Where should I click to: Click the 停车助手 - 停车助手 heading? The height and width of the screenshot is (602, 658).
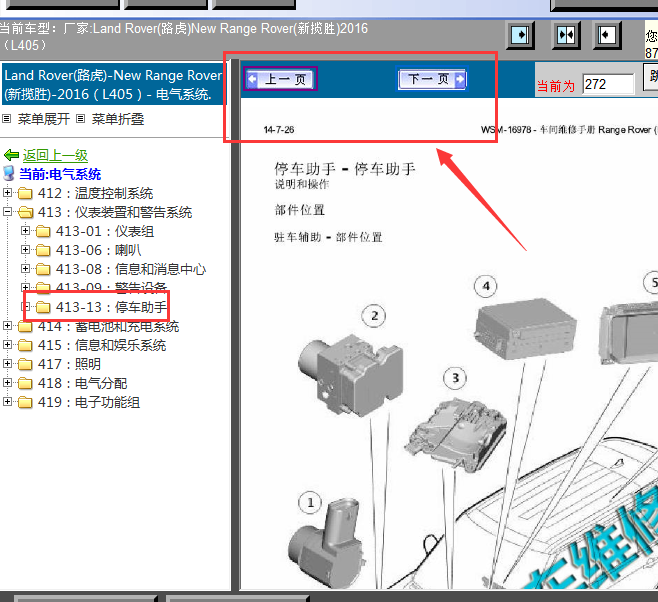[x=345, y=169]
